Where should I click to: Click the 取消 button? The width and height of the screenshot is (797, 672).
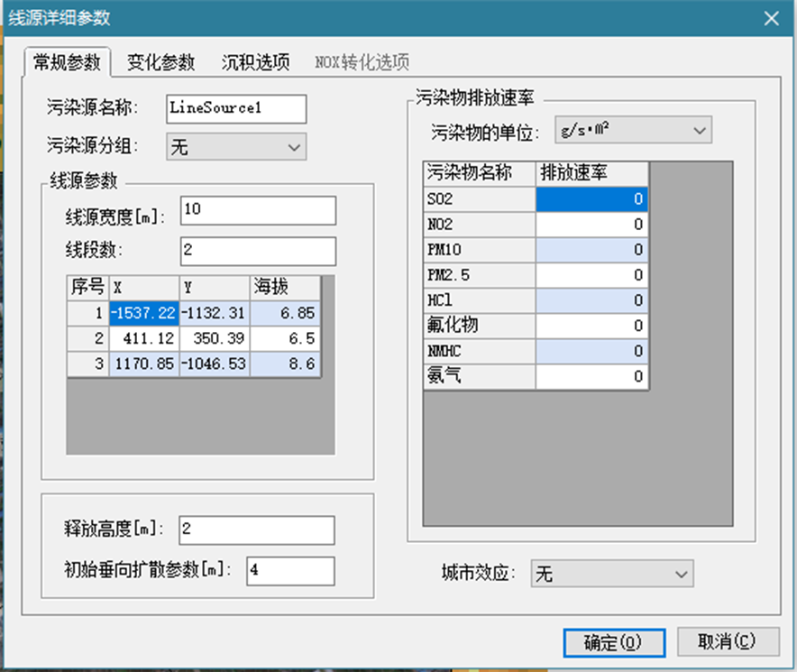(x=728, y=641)
